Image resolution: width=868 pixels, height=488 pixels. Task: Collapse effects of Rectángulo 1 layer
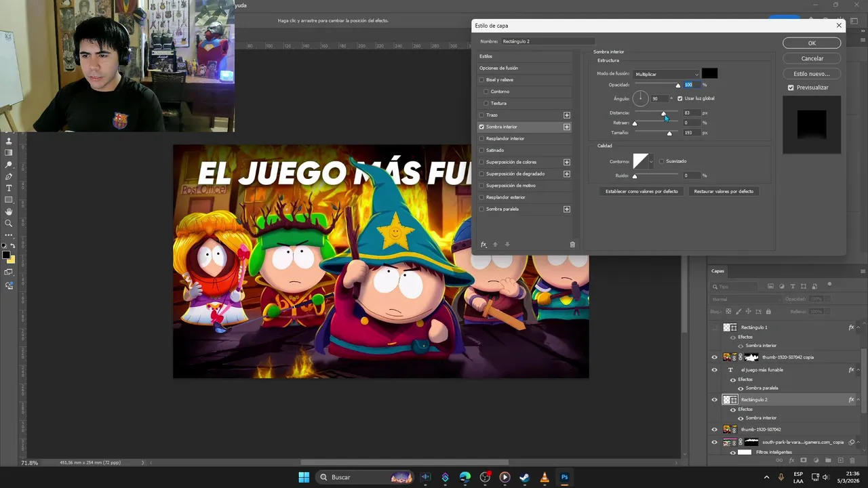[x=859, y=327]
